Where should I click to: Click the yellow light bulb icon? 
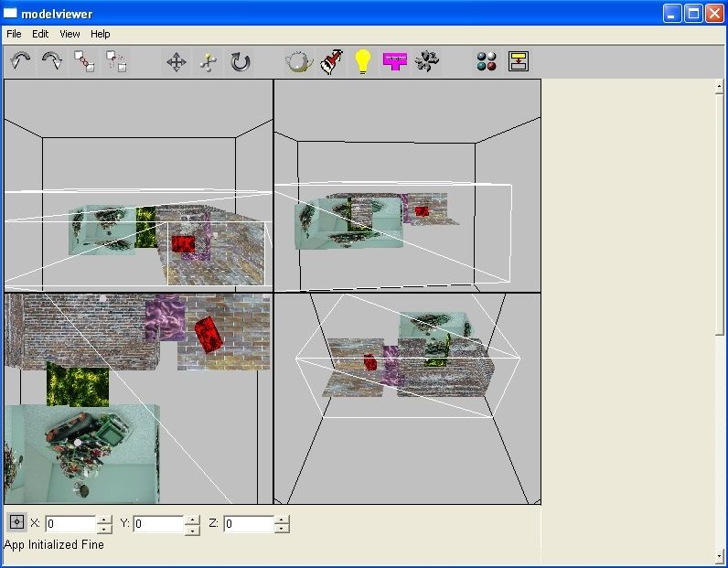coord(363,62)
